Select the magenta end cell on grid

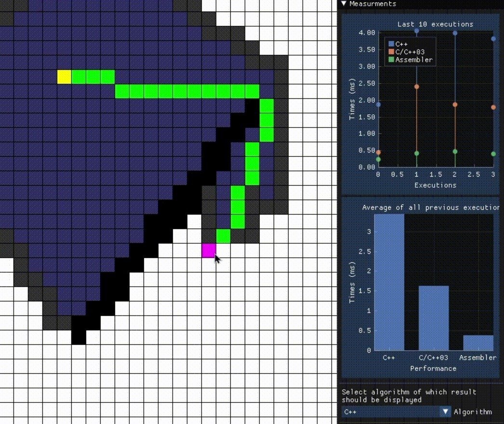(209, 250)
